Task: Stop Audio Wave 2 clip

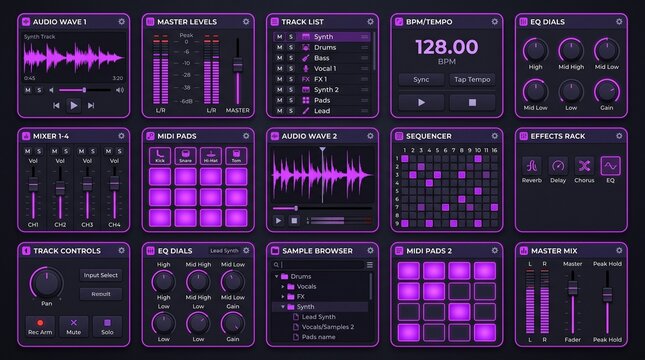Action: [294, 221]
